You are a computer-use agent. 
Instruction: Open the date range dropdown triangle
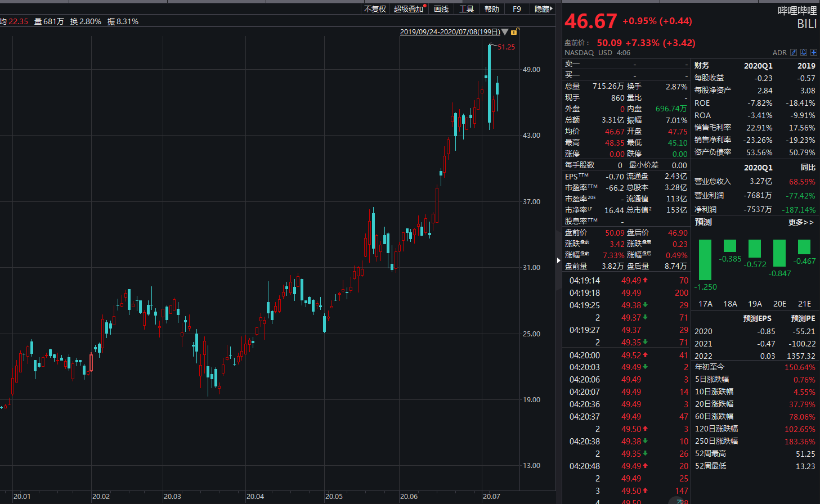pos(505,32)
